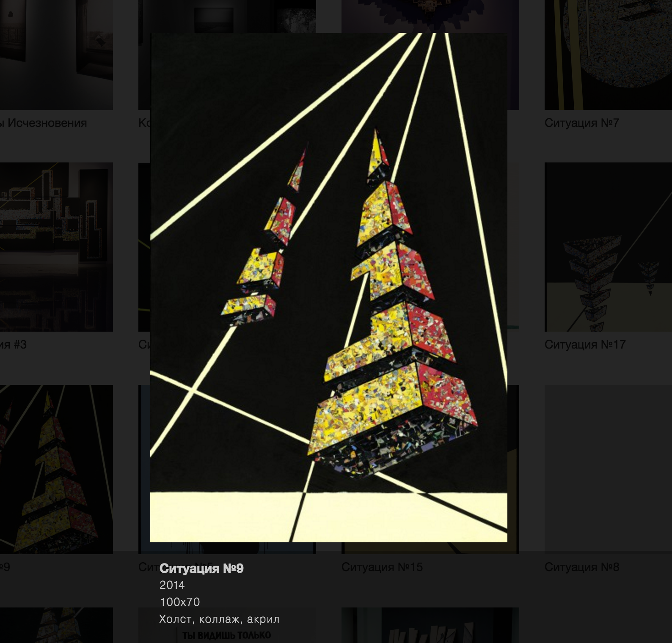Click the Ситуация №7 title

tap(582, 123)
